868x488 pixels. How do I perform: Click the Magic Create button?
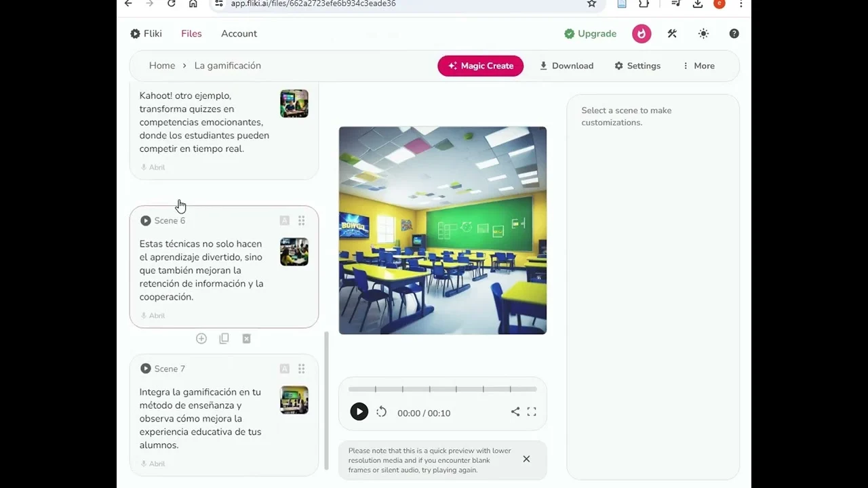[480, 66]
